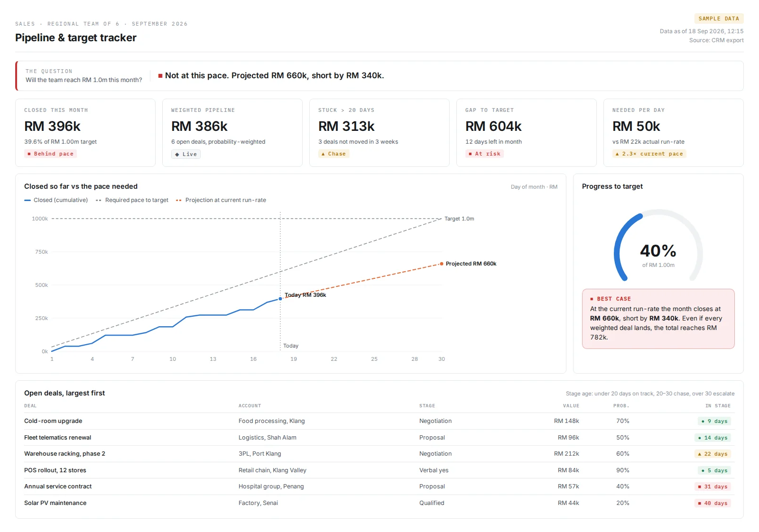Click the amber "22 days" stage-age badge
This screenshot has width=759, height=532.
coord(713,454)
